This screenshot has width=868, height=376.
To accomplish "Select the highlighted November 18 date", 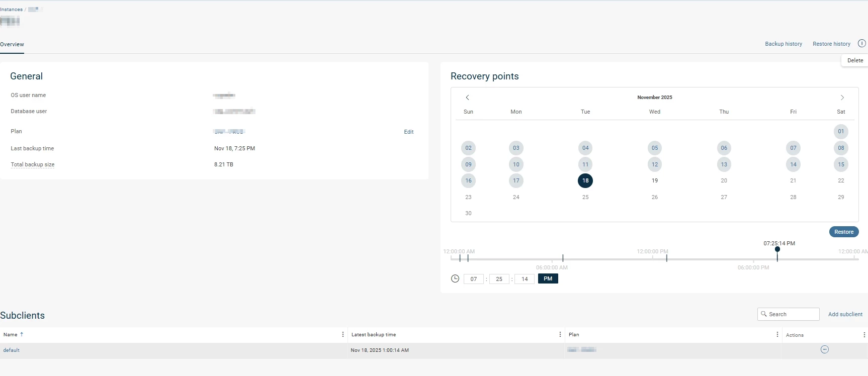I will [585, 180].
